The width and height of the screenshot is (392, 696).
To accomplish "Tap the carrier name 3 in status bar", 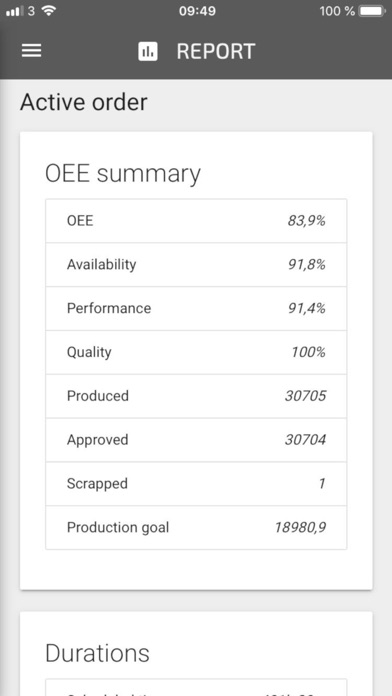I will (31, 11).
